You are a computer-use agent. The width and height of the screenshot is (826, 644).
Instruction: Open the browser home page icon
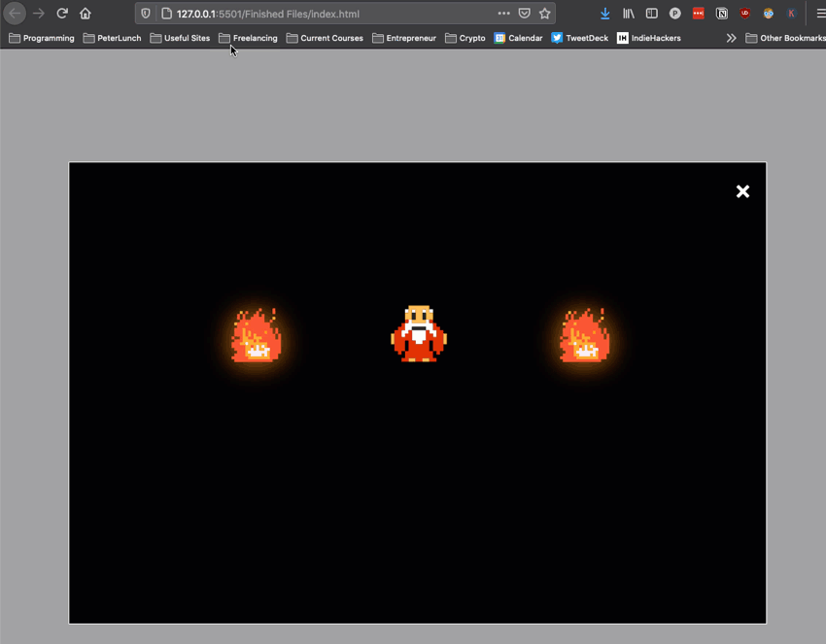(86, 14)
